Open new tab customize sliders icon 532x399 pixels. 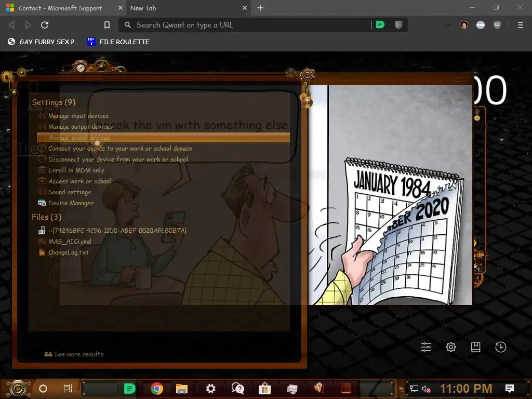pos(426,347)
